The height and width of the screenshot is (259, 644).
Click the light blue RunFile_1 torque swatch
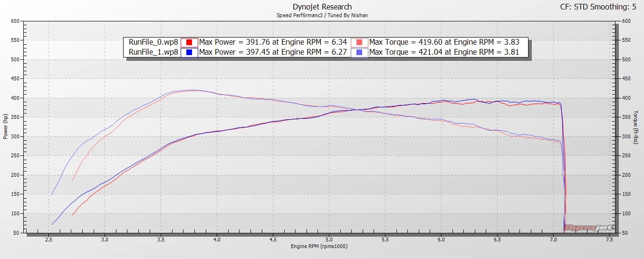click(359, 52)
